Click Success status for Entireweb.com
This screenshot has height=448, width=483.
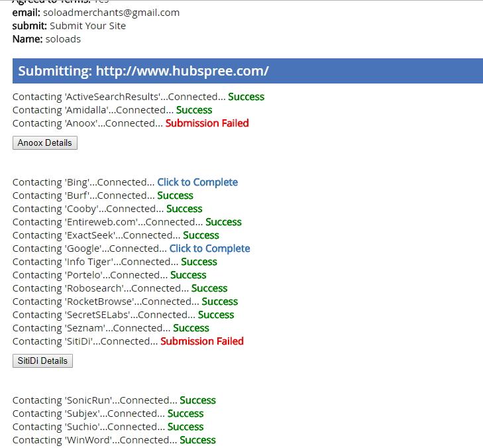pyautogui.click(x=224, y=222)
